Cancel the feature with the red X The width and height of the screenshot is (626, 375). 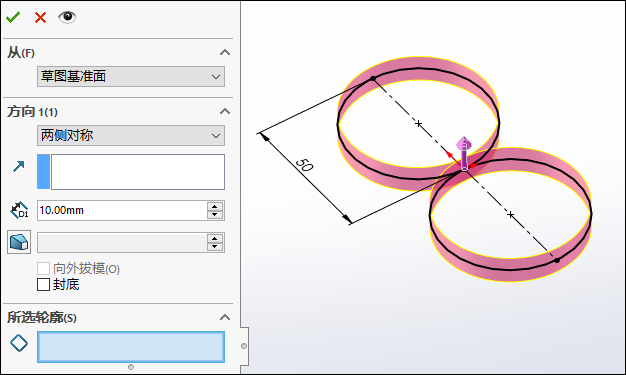[40, 18]
